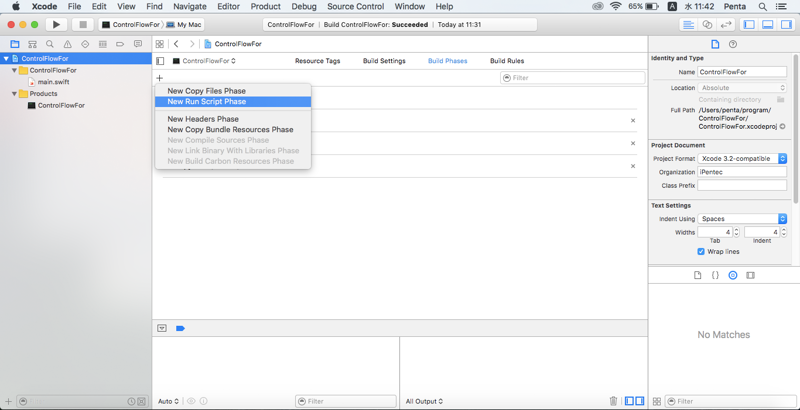The width and height of the screenshot is (800, 410).
Task: Clear the console with trash icon
Action: coord(614,401)
